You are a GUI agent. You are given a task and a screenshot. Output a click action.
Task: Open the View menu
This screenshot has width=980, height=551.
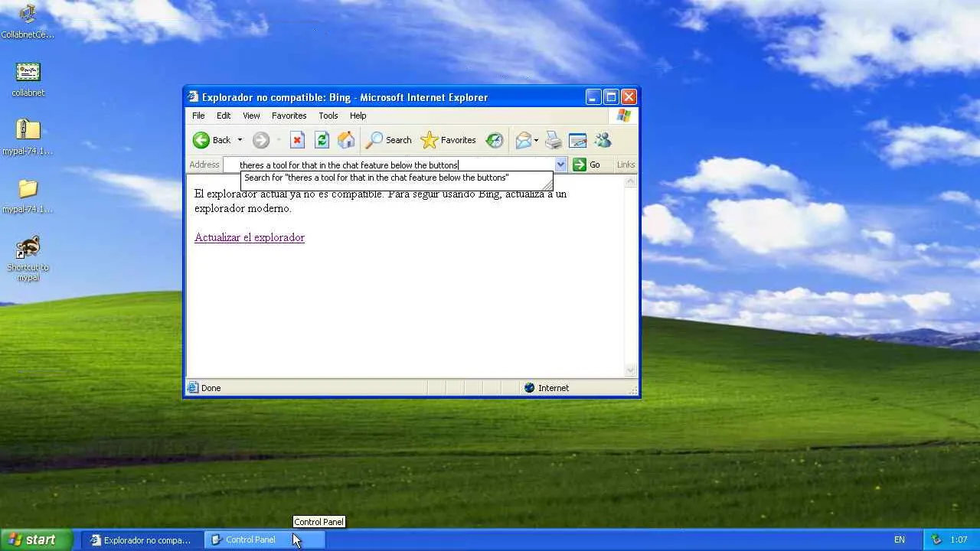251,116
